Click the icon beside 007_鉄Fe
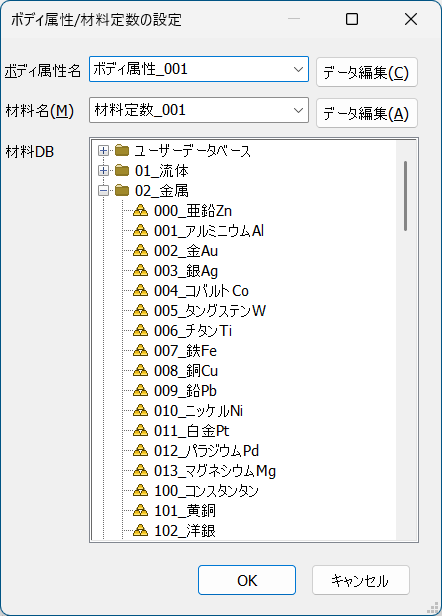 coord(140,350)
